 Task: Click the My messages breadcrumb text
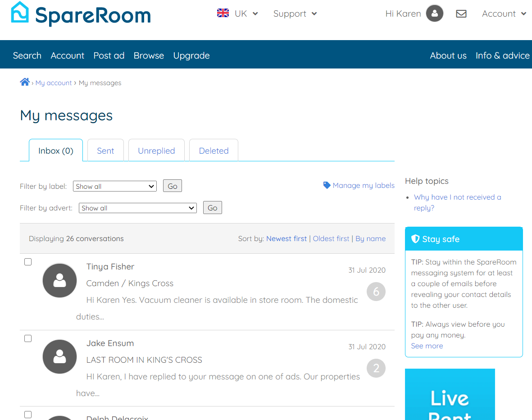pos(100,83)
